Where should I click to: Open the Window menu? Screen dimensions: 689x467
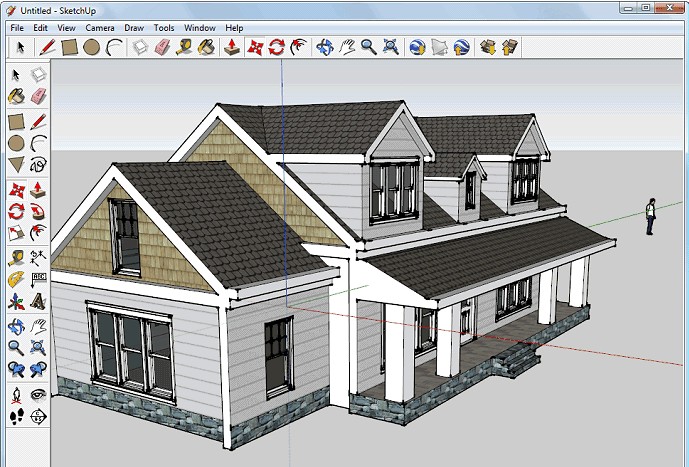coord(199,28)
